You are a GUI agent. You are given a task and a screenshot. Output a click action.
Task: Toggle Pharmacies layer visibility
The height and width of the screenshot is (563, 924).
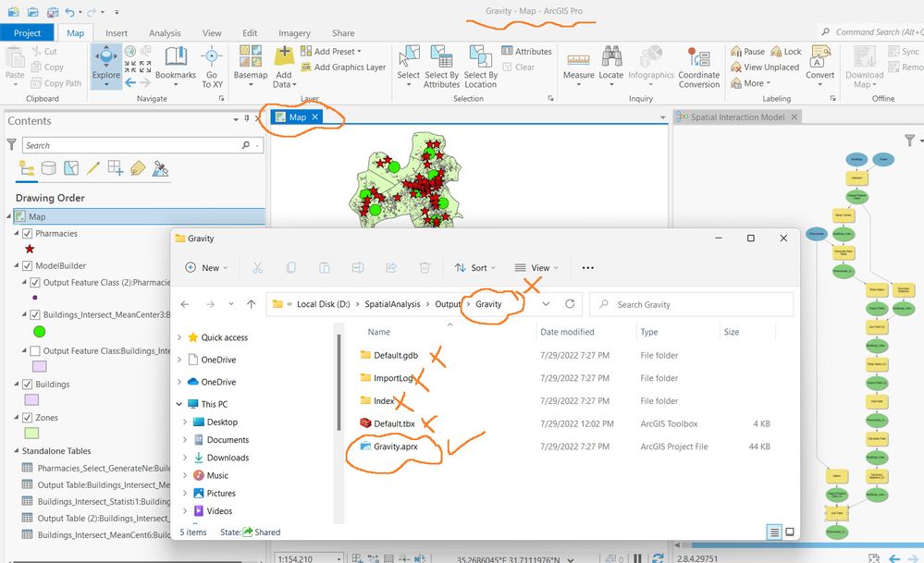click(x=27, y=233)
